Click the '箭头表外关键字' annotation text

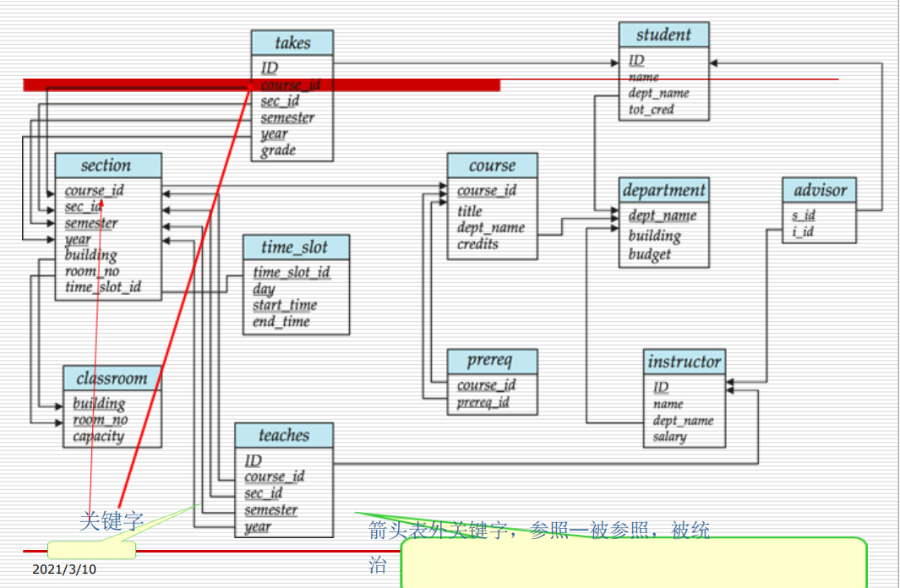(x=438, y=530)
